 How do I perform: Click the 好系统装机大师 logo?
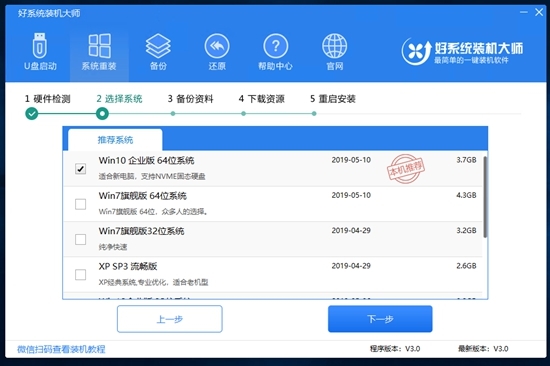[462, 52]
